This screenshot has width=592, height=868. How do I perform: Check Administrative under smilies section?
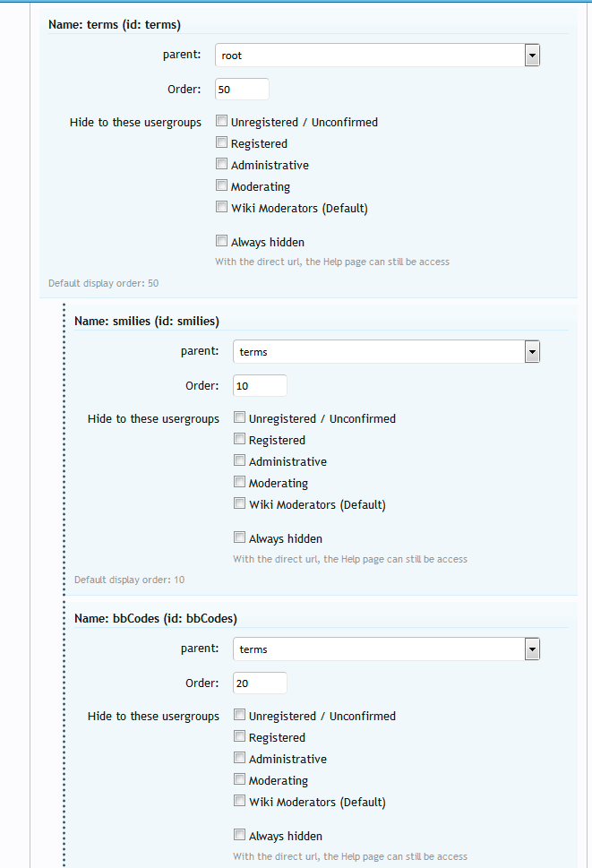[239, 460]
